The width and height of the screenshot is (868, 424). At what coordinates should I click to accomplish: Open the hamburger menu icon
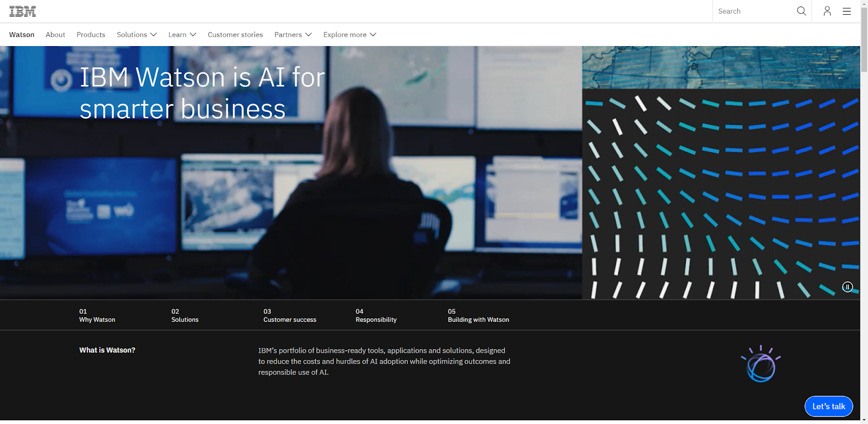pos(846,11)
